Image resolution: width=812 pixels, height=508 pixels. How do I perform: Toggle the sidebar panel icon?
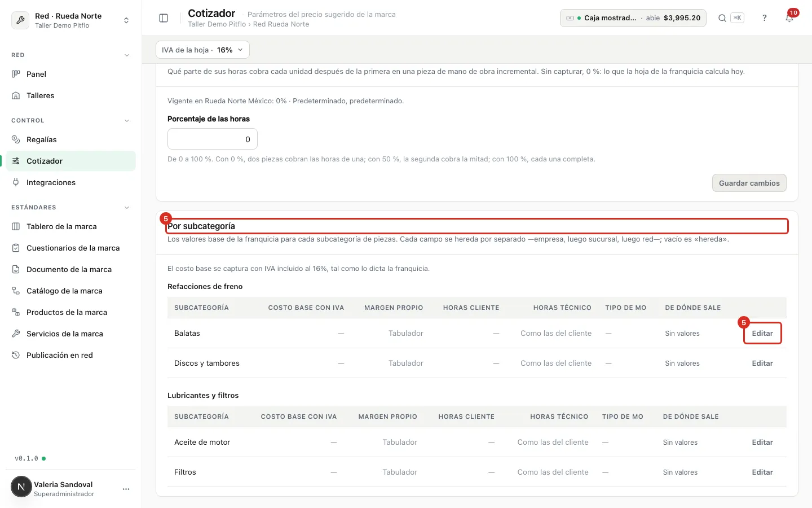click(164, 18)
